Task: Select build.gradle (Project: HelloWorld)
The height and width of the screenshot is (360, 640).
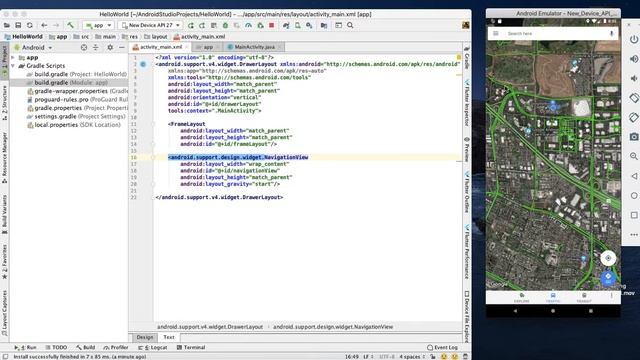Action: click(77, 74)
